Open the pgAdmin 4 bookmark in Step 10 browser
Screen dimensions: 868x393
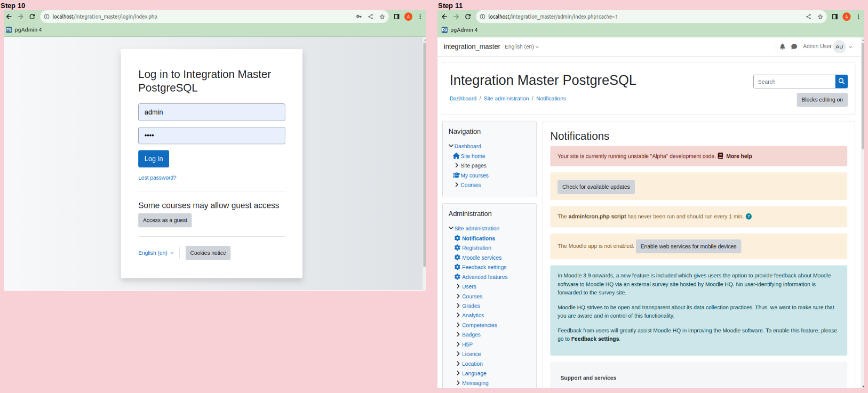[x=24, y=30]
